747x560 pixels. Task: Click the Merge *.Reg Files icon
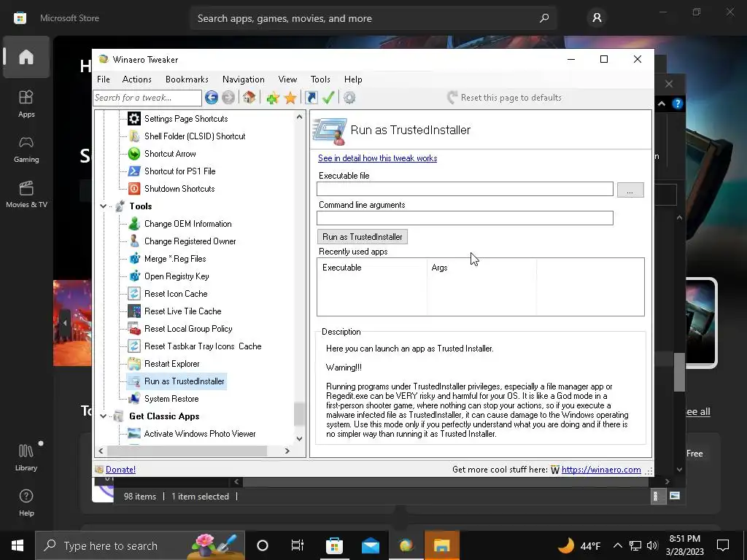[x=134, y=259]
